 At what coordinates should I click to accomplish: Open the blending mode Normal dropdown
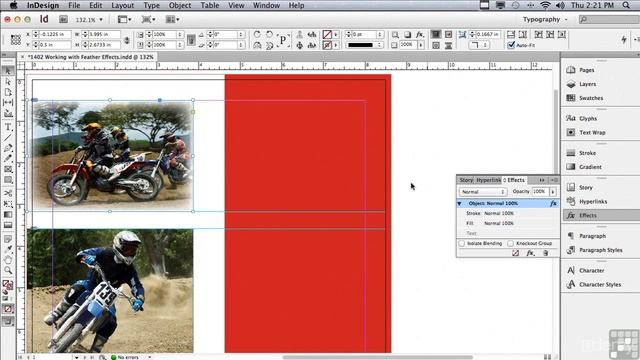tap(483, 191)
